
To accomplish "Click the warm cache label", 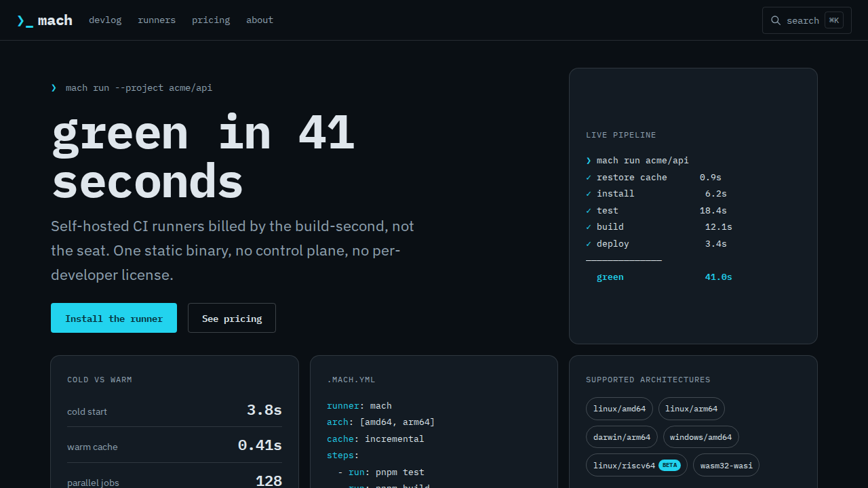I will (92, 447).
